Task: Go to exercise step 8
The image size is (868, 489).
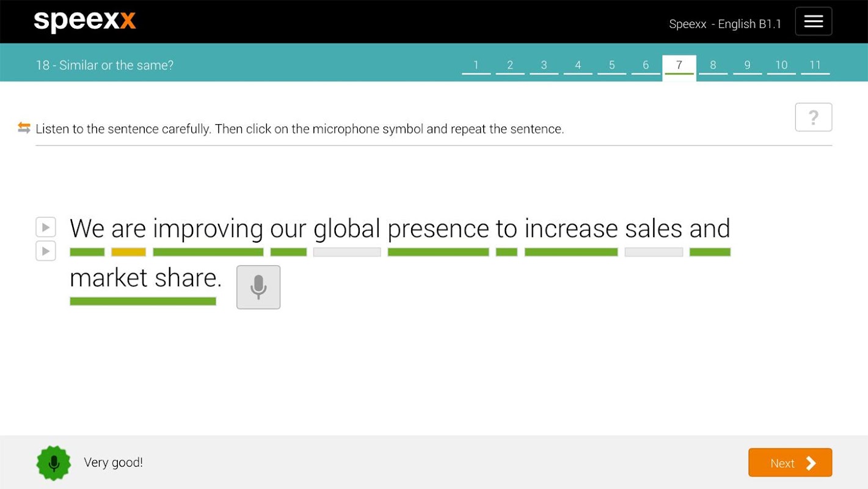Action: [x=713, y=65]
